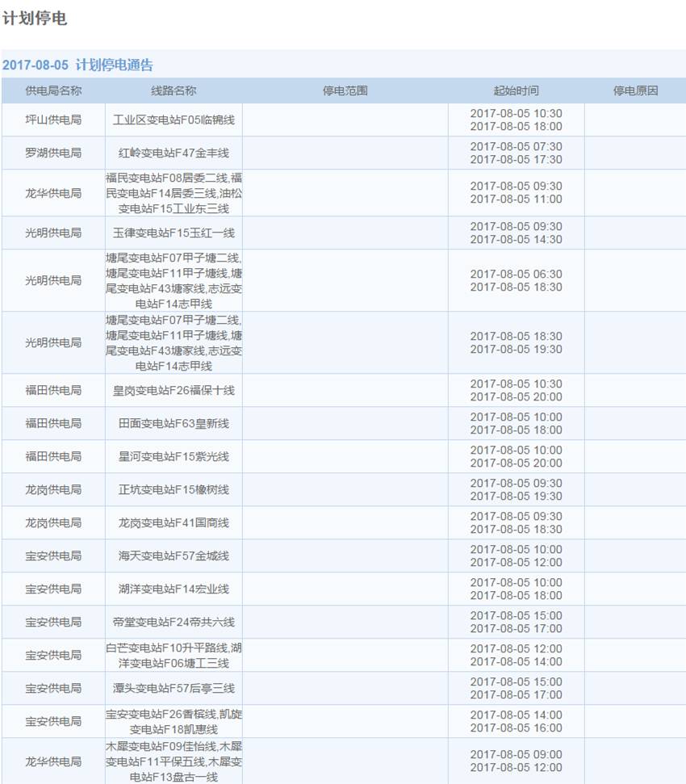Select the 2017-08-05 计划停电通告 title
This screenshot has height=784, width=686.
pos(77,65)
